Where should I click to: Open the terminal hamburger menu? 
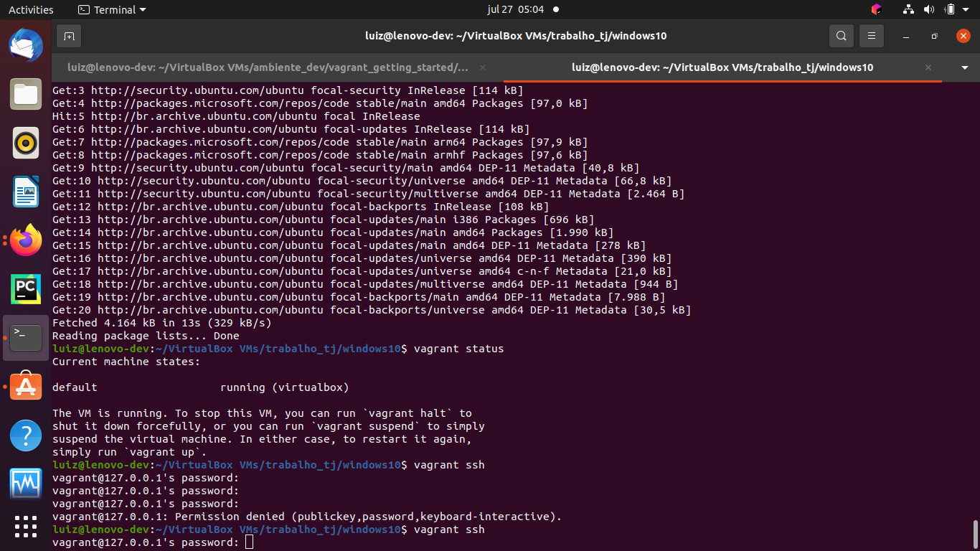point(871,35)
